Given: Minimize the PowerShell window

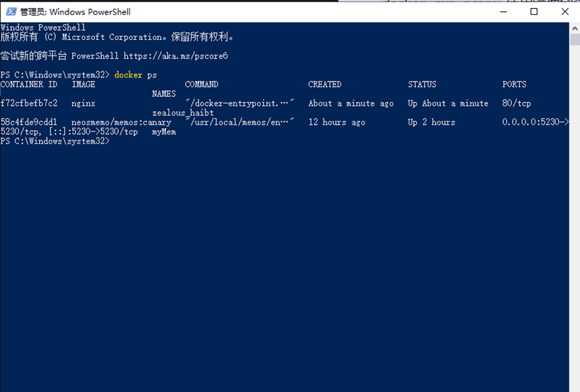Looking at the screenshot, I should click(x=503, y=12).
